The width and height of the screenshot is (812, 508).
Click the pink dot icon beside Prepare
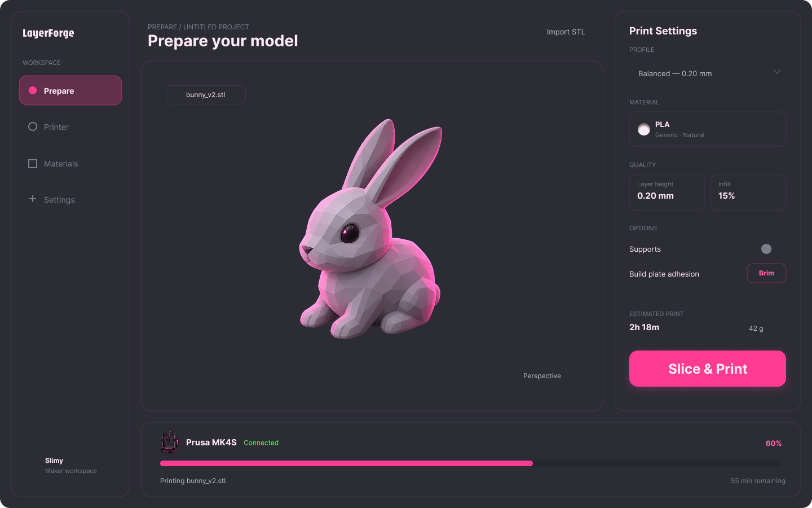click(x=33, y=90)
